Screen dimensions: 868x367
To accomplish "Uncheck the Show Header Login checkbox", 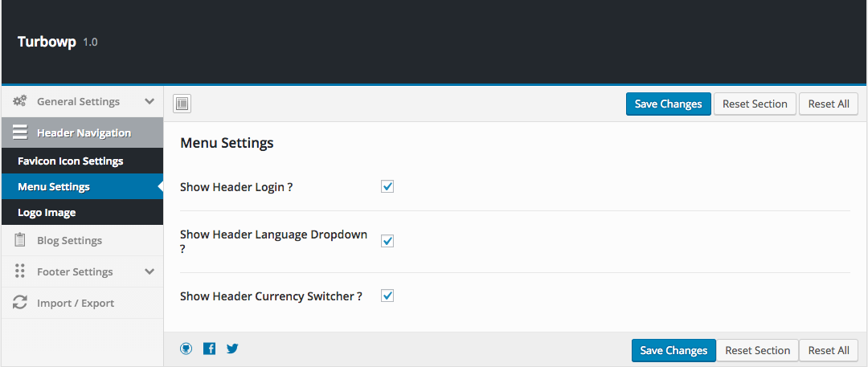I will click(x=387, y=187).
